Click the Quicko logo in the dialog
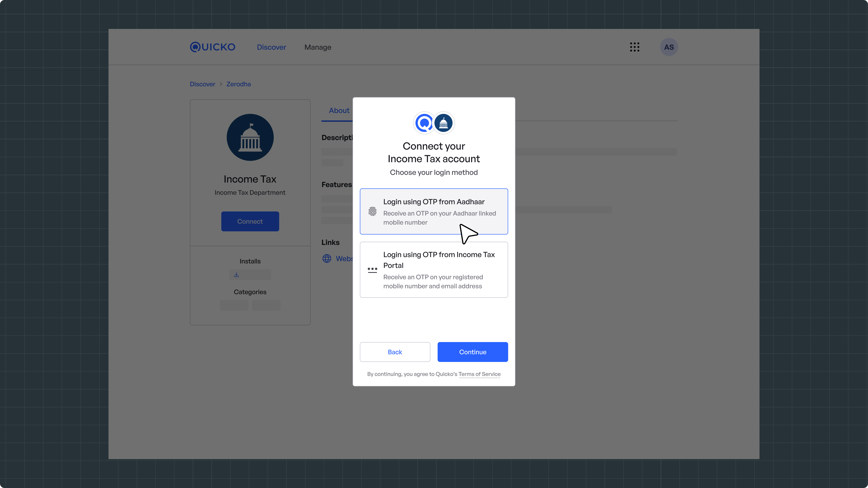868x488 pixels. 424,123
